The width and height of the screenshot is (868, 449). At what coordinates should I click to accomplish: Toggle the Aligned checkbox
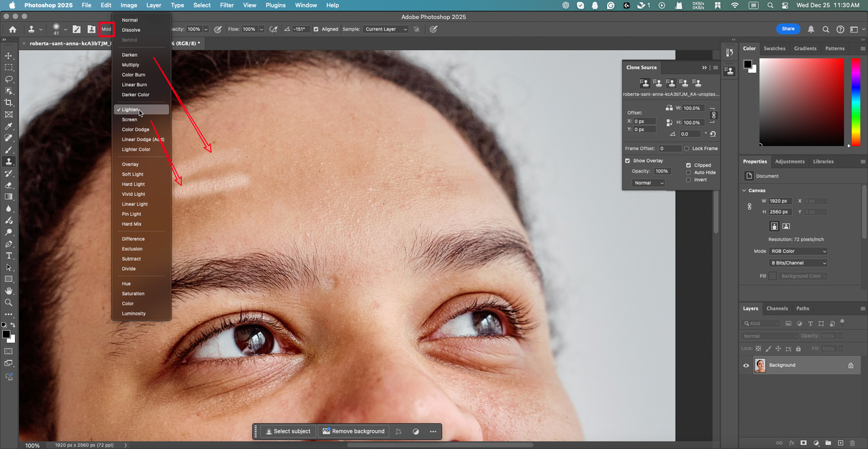point(317,29)
